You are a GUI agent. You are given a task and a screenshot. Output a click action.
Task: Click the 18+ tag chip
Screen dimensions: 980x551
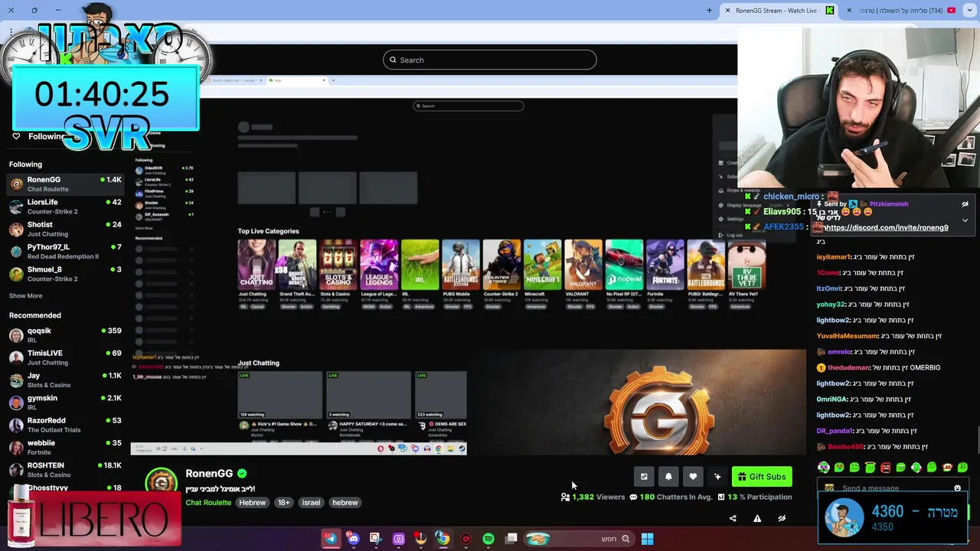284,503
